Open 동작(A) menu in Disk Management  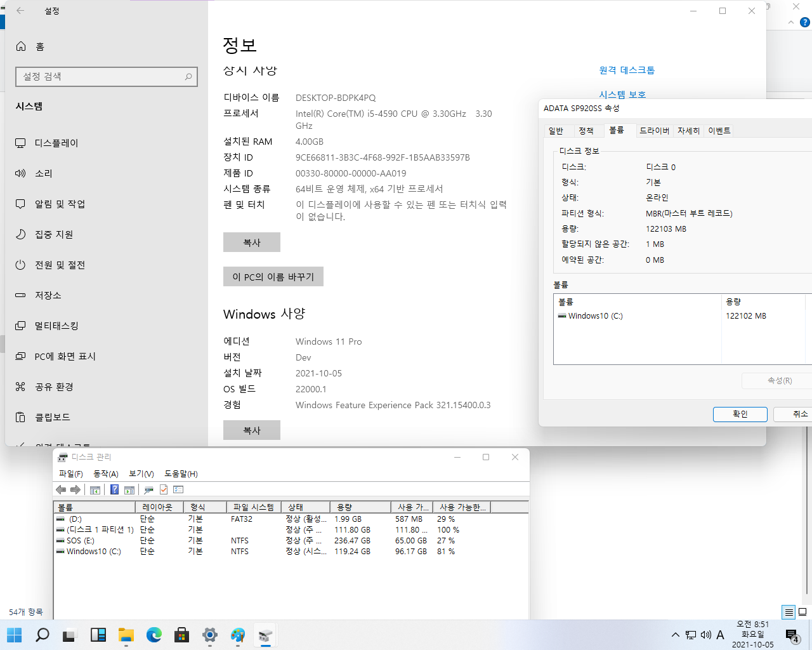pos(105,474)
